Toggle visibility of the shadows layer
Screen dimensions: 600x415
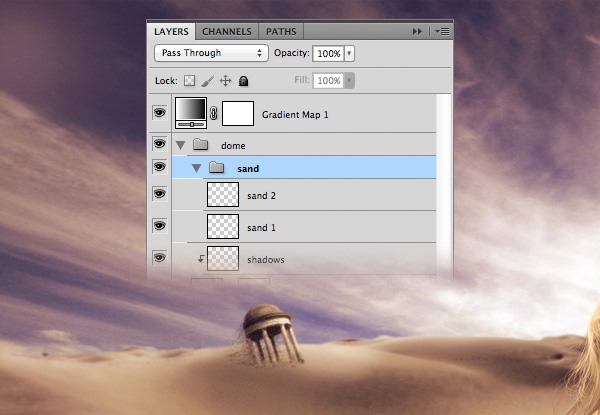click(159, 258)
